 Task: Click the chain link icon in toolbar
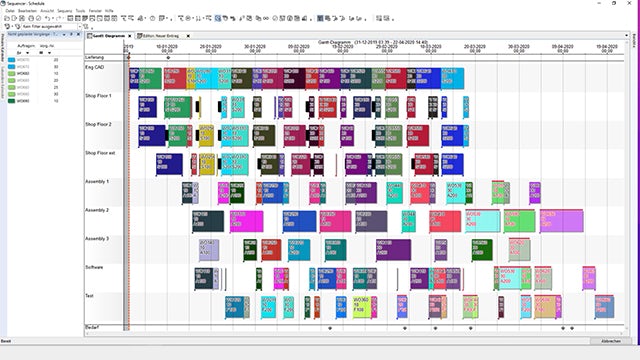coord(266,18)
